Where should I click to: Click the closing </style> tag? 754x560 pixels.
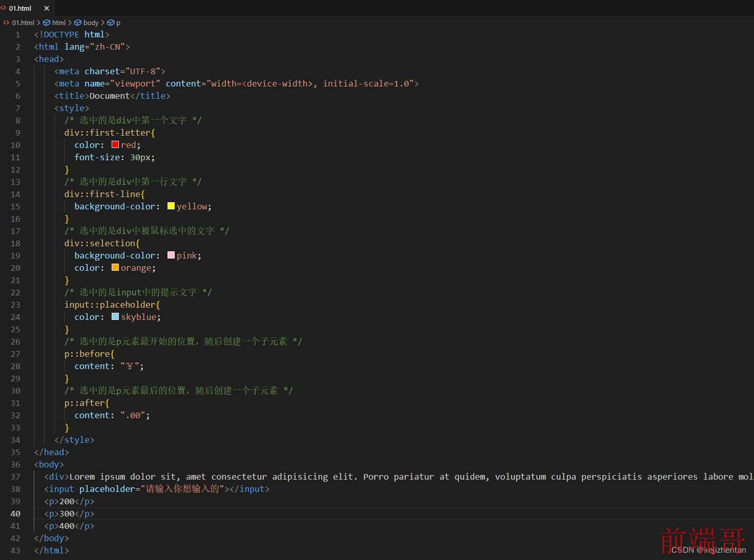74,440
